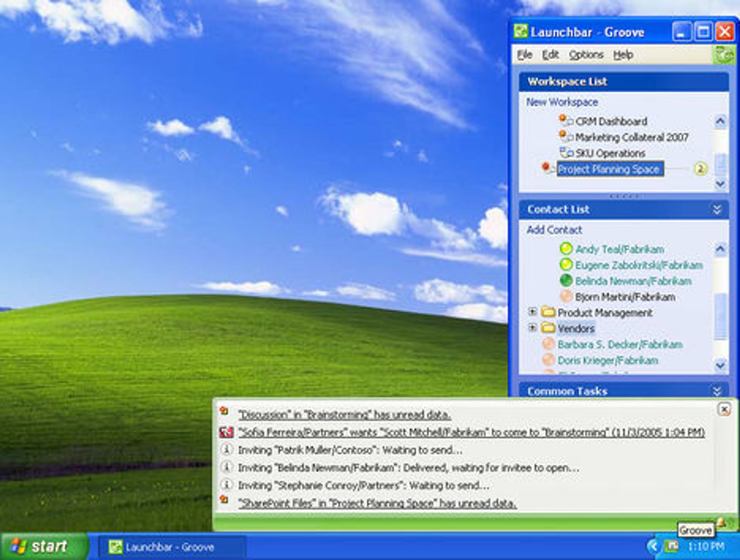Select the Marketing Collateral 2007 workspace

click(632, 137)
